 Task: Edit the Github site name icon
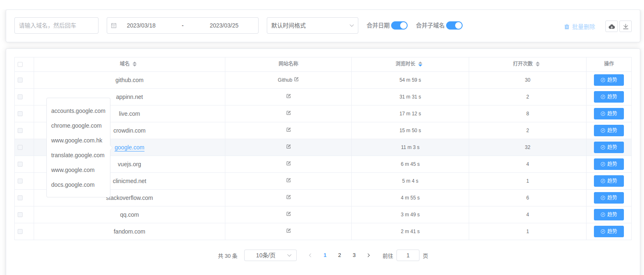(x=296, y=80)
